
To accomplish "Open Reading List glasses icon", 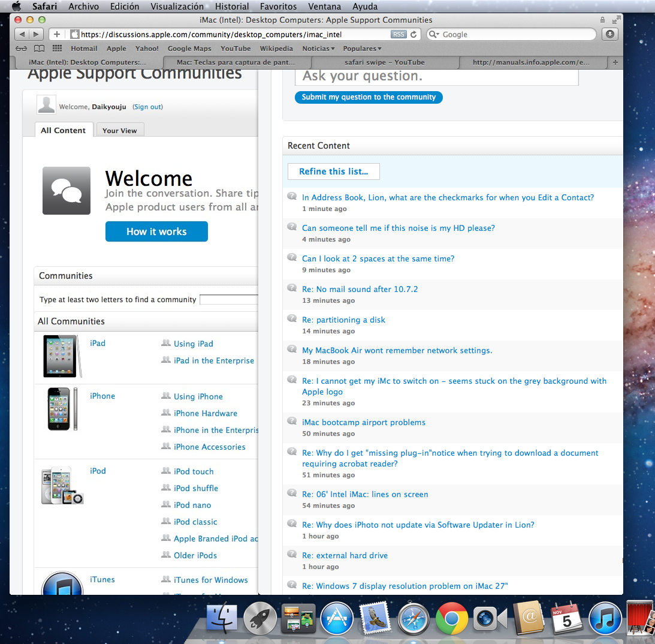I will 22,49.
